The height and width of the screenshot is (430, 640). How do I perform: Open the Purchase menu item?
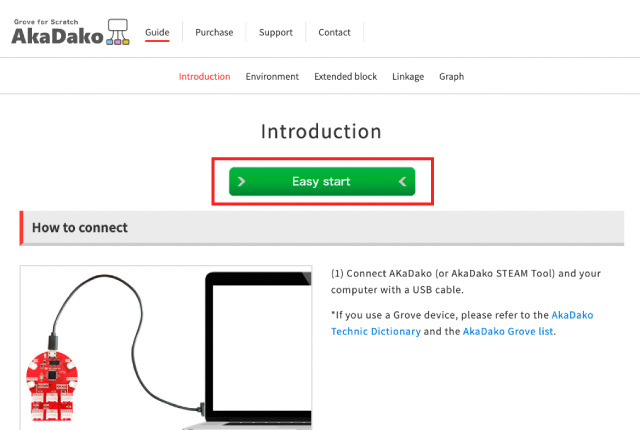(214, 32)
